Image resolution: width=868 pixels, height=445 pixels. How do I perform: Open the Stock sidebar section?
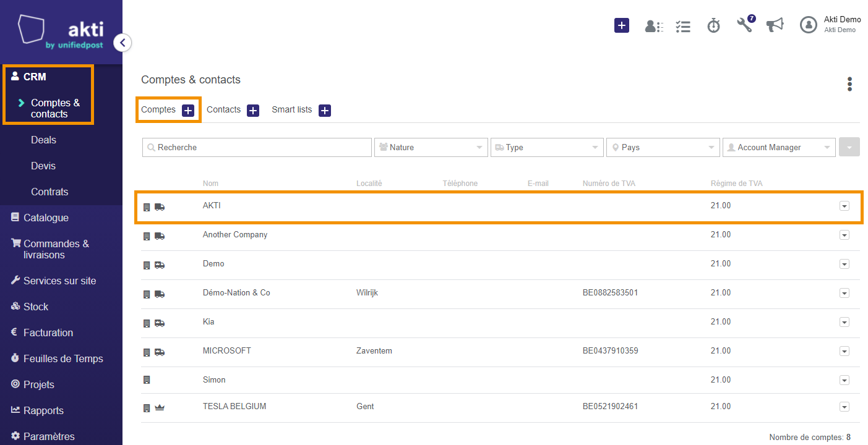click(36, 307)
